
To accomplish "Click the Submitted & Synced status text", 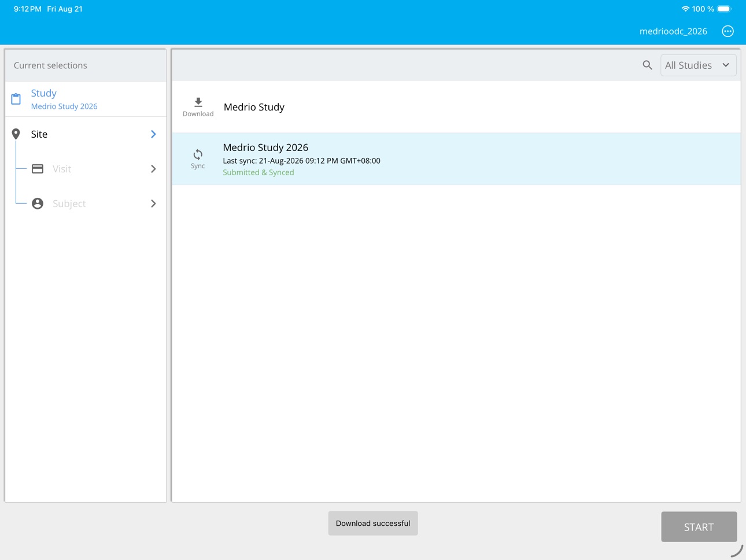I will click(x=258, y=172).
